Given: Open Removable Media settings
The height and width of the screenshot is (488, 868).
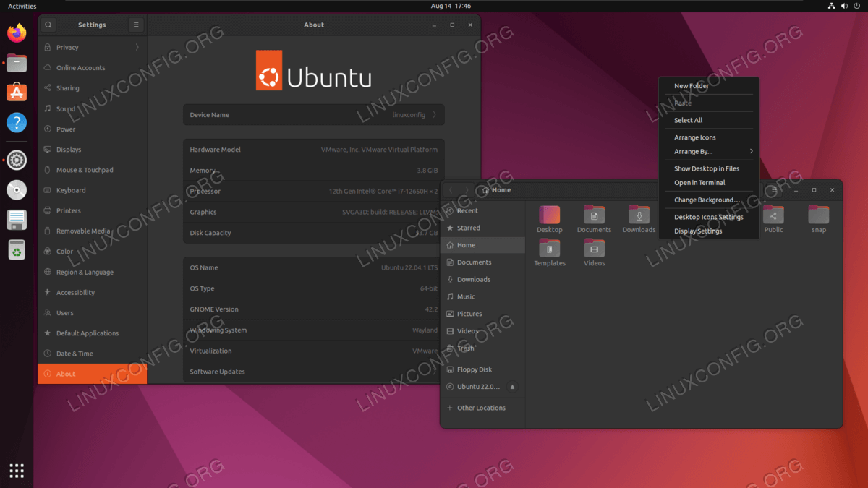Looking at the screenshot, I should point(92,231).
